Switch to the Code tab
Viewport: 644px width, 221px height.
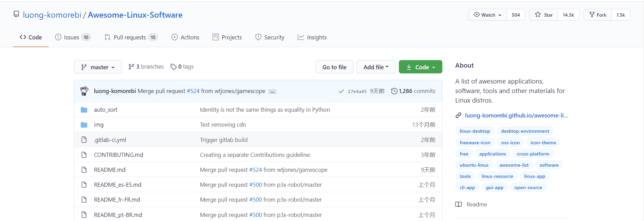31,37
